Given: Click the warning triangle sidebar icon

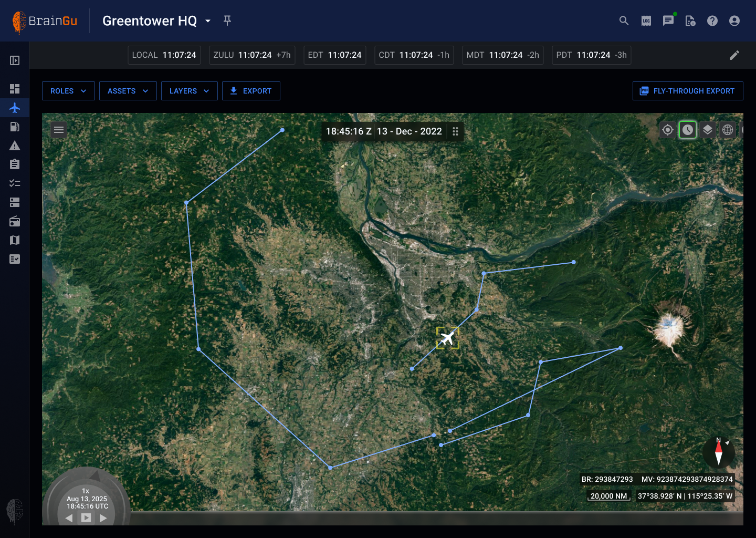Looking at the screenshot, I should [x=15, y=146].
